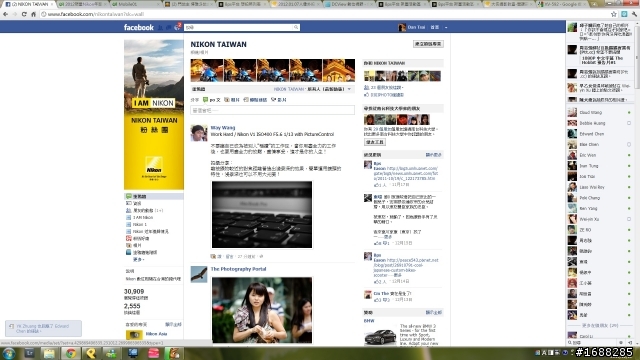Viewport: 640px width, 360px height.
Task: Switch to the Mobile01 browser tab
Action: 135,4
